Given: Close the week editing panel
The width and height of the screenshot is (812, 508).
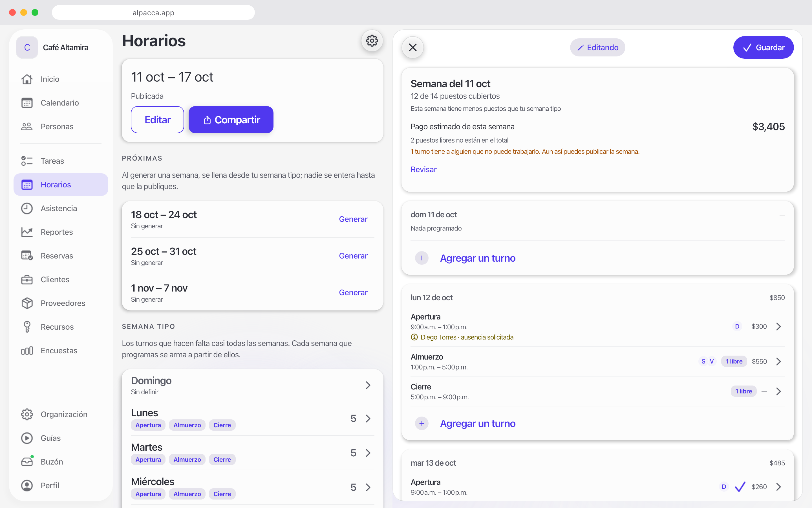Looking at the screenshot, I should point(413,47).
